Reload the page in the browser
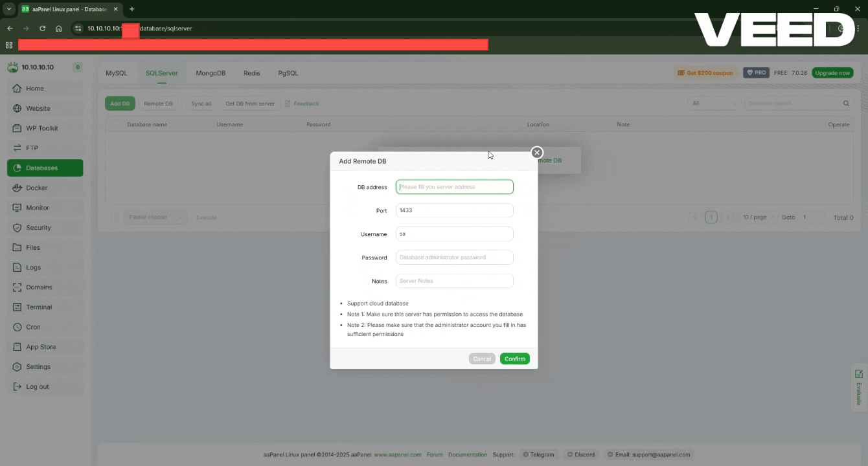The width and height of the screenshot is (868, 466). pyautogui.click(x=42, y=28)
